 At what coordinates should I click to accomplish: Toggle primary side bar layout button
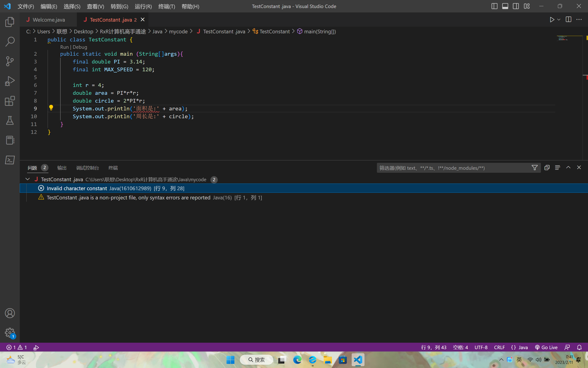click(494, 6)
